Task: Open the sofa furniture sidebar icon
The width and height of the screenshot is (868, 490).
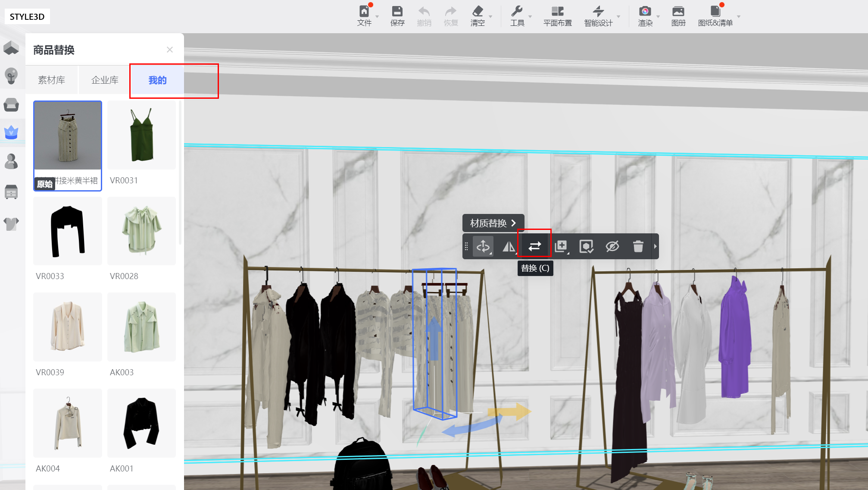Action: tap(11, 104)
